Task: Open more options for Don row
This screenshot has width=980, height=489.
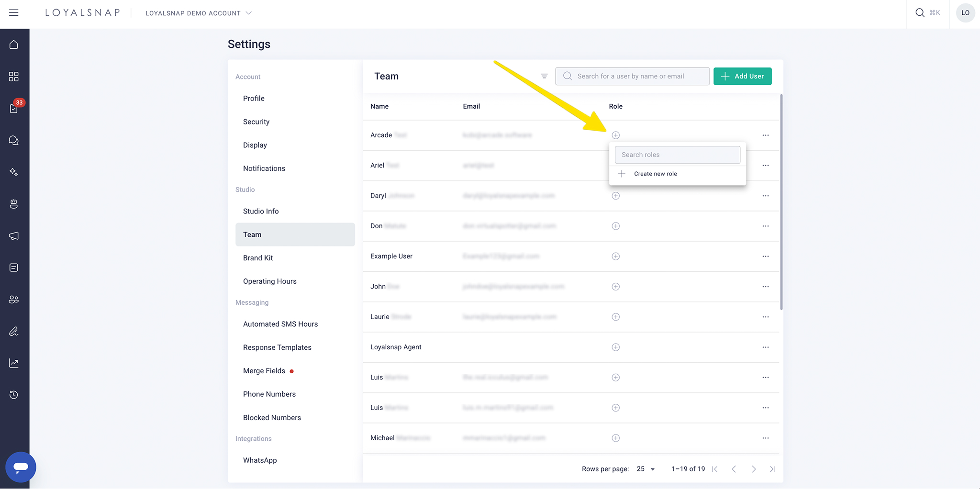Action: 766,226
